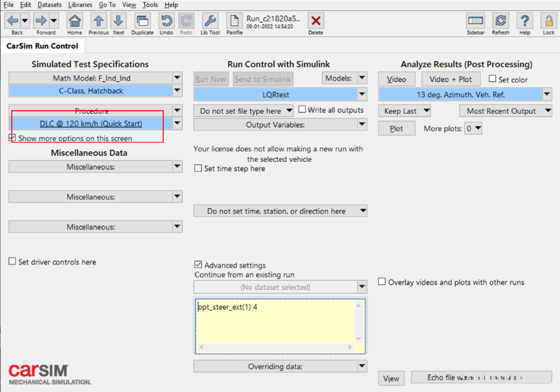Screen dimensions: 560x392
Task: Open the File menu
Action: tap(9, 4)
